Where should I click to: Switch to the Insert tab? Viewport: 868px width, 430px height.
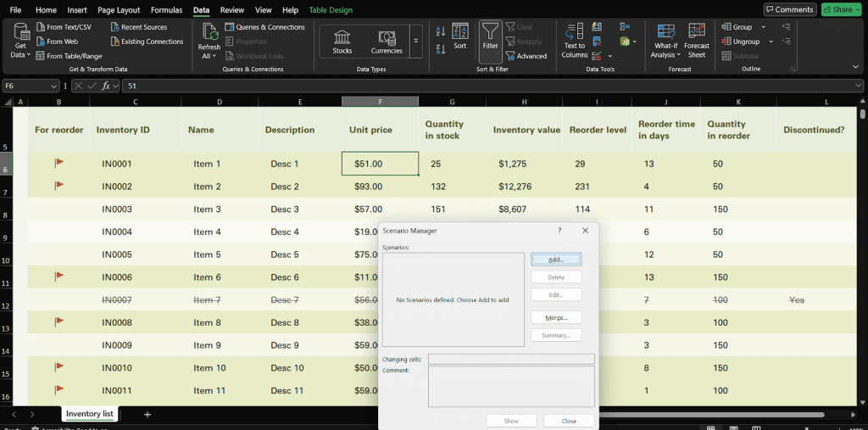77,10
